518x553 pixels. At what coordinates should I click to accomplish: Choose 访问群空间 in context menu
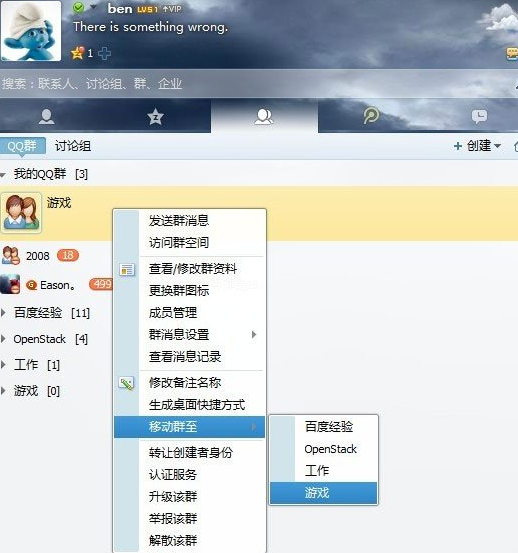(189, 243)
